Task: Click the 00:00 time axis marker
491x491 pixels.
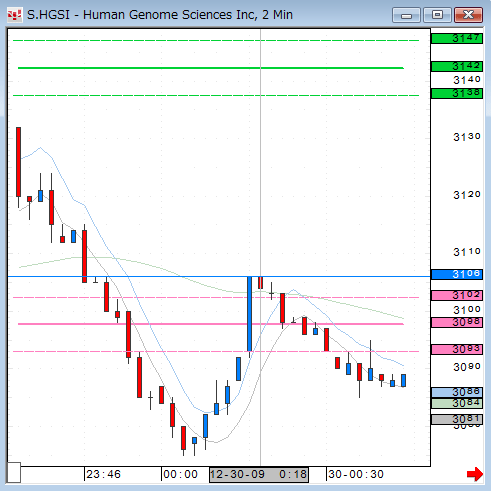Action: 180,474
